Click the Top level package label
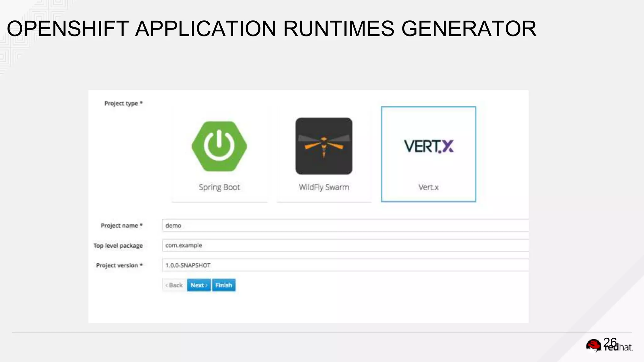644x362 pixels. [x=118, y=246]
